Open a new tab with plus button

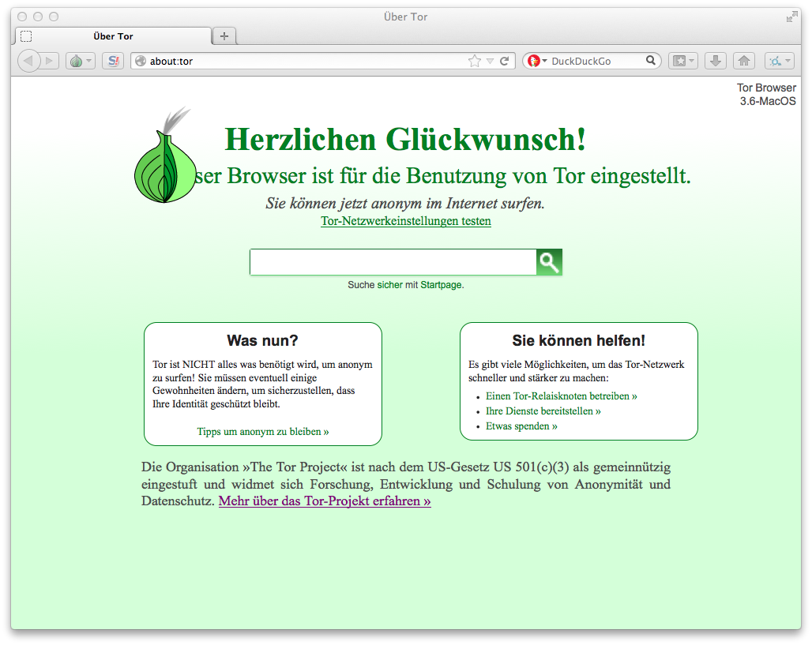point(224,36)
